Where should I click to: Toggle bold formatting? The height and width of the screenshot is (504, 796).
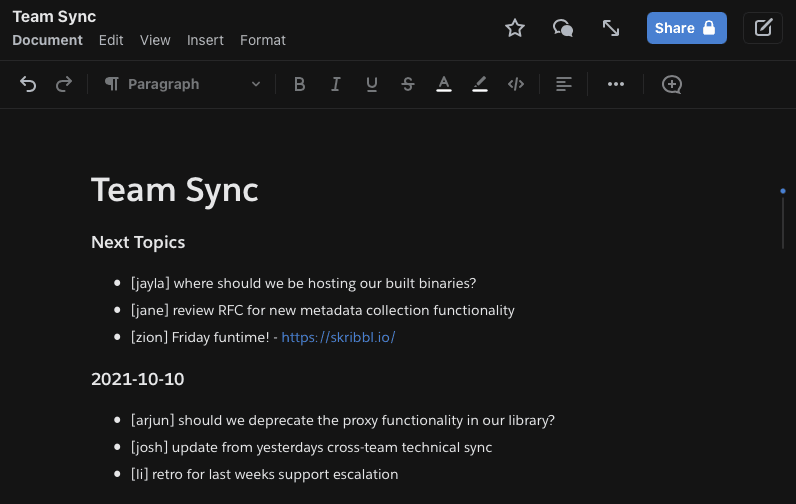click(299, 84)
